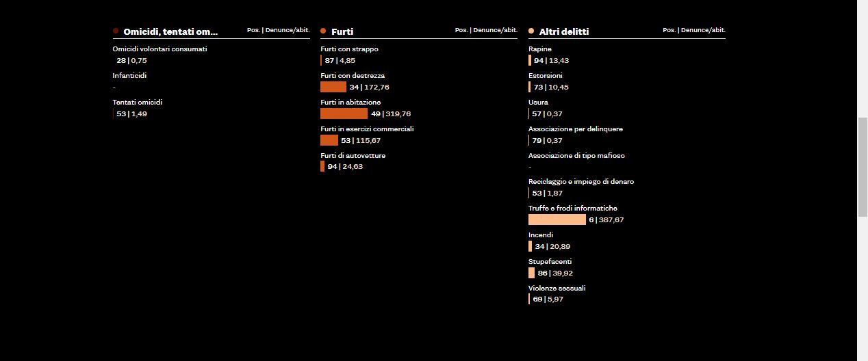This screenshot has height=361, width=868.
Task: Click the vertical page scrollbar thumb
Action: (863, 166)
